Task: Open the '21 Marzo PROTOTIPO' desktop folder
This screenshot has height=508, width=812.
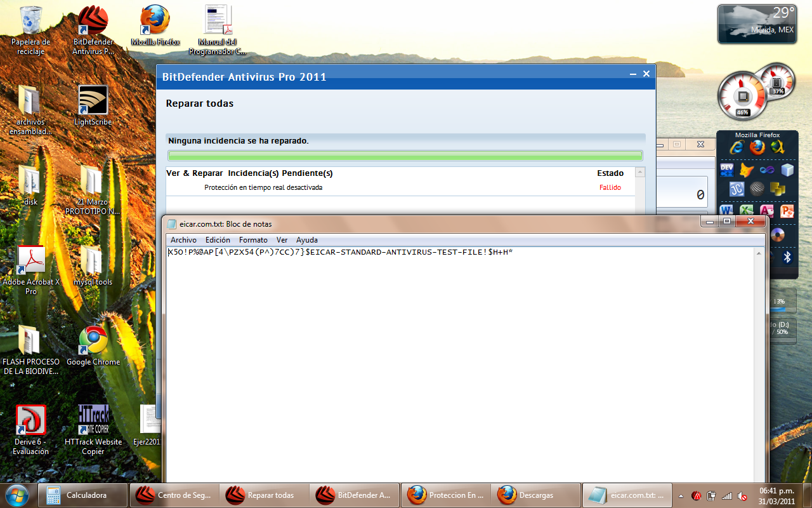Action: click(x=93, y=190)
